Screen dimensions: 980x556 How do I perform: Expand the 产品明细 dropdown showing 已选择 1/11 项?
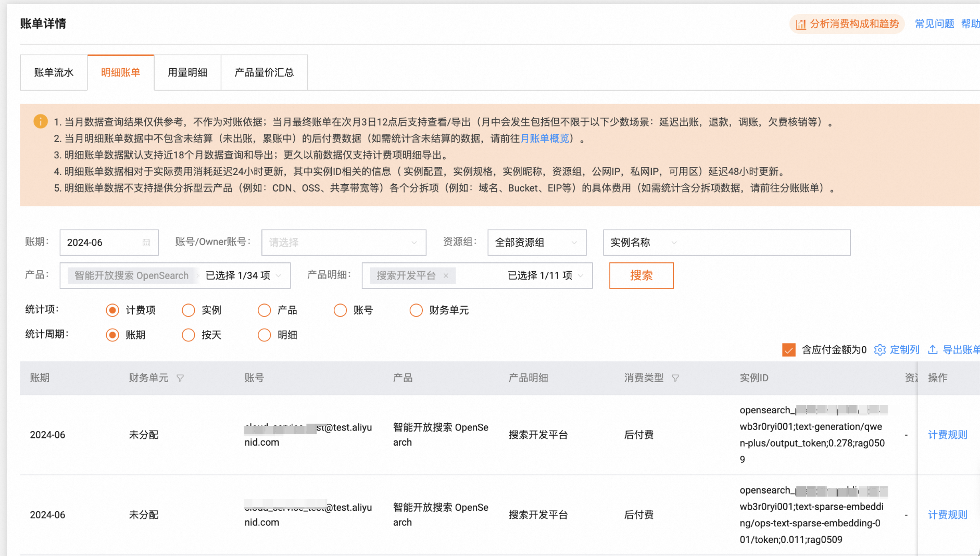click(x=477, y=275)
